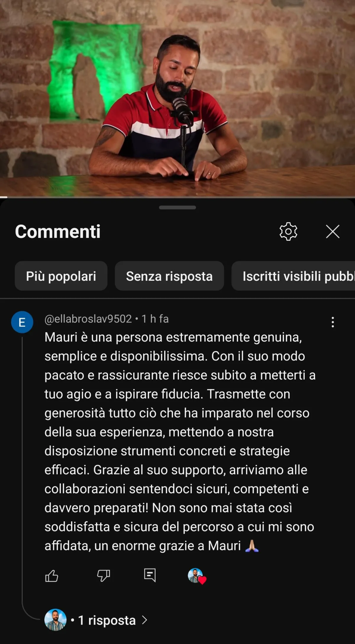Tap the creator heart badge icon
This screenshot has width=355, height=644.
click(x=197, y=576)
